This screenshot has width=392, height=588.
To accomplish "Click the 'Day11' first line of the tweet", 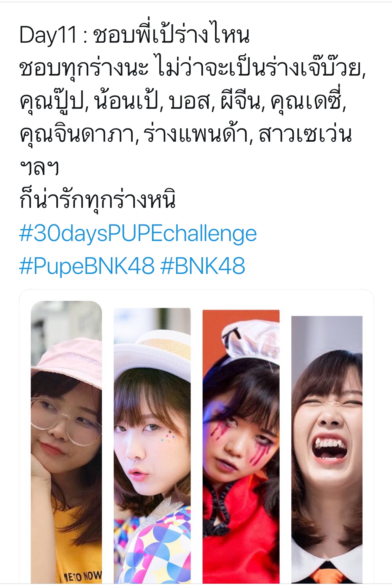I will pyautogui.click(x=135, y=35).
